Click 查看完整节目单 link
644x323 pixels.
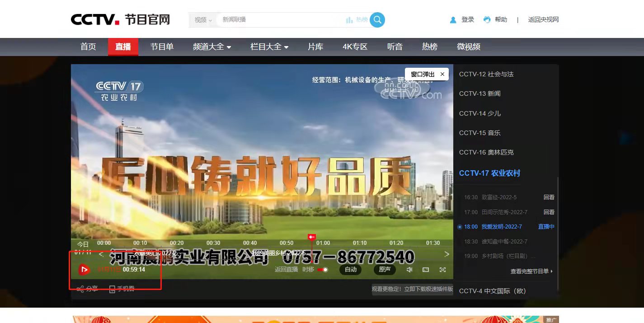tap(531, 271)
